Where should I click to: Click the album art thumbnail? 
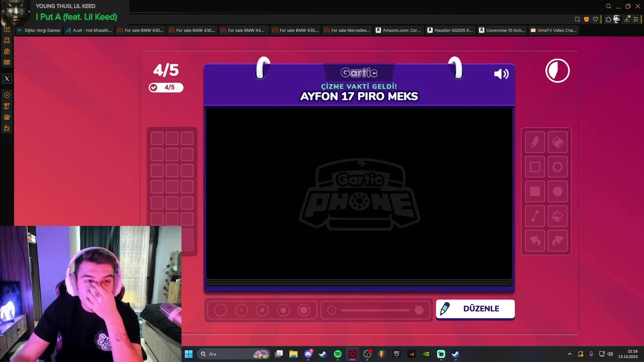(x=15, y=13)
